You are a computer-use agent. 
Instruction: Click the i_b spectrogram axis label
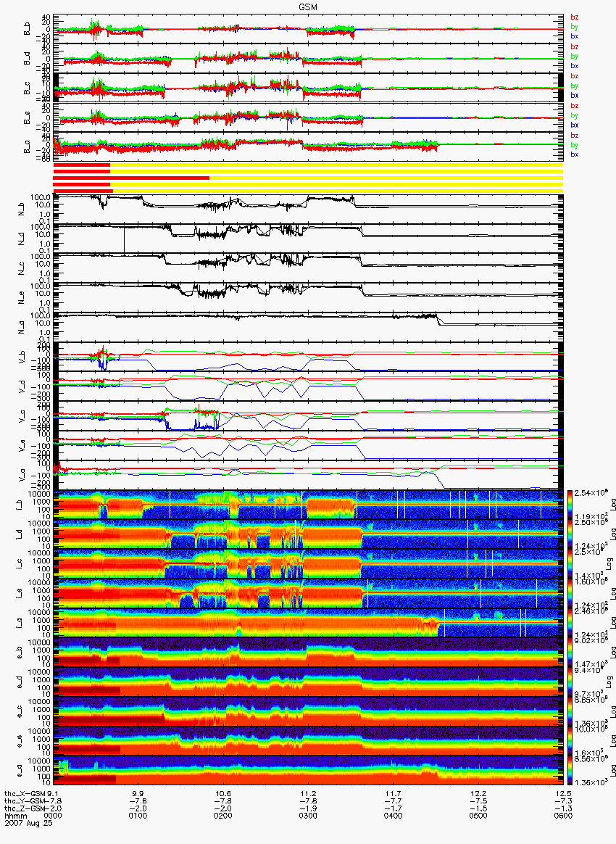click(20, 505)
